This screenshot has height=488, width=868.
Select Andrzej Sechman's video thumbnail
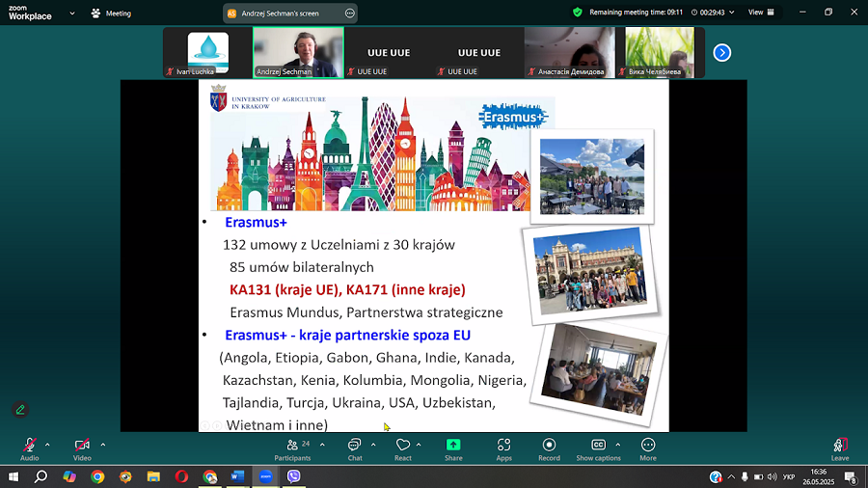298,53
